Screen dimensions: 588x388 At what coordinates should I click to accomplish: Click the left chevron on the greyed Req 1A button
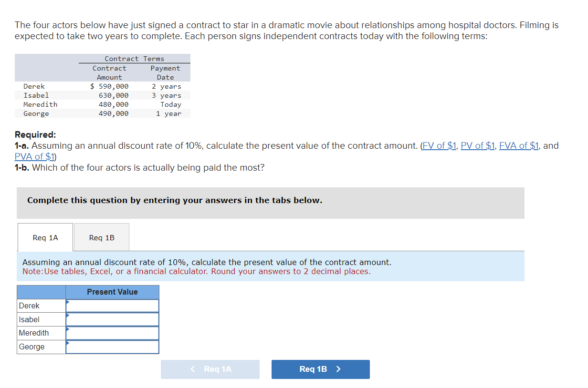(193, 369)
